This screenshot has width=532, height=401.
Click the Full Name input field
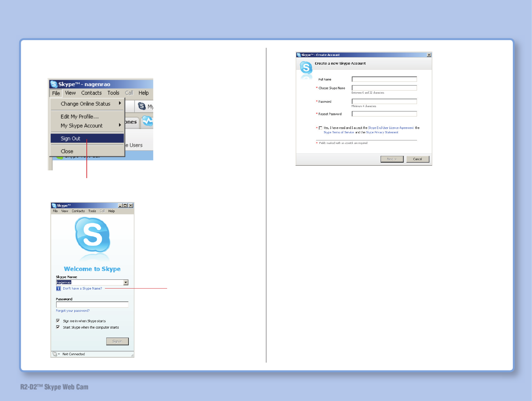click(x=384, y=79)
